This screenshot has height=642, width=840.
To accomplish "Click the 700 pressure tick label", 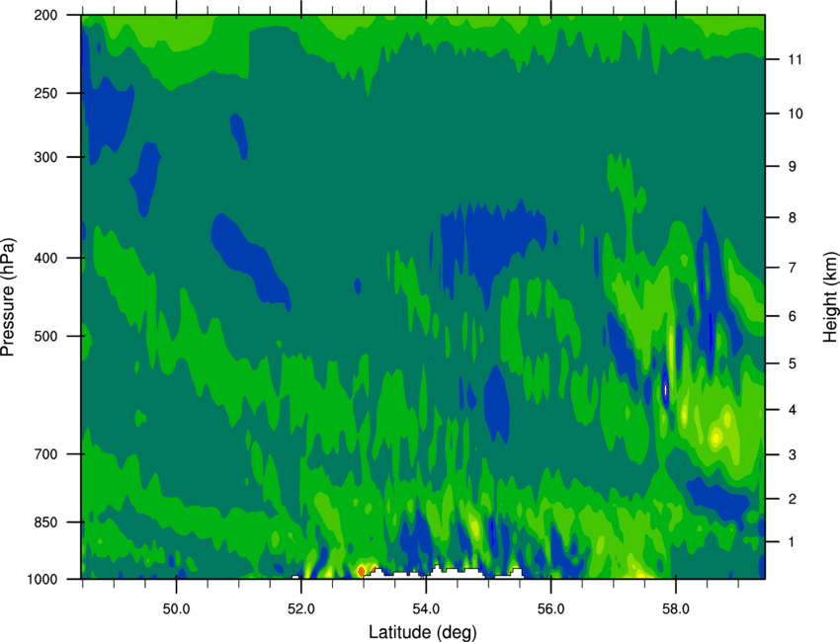I will click(45, 454).
